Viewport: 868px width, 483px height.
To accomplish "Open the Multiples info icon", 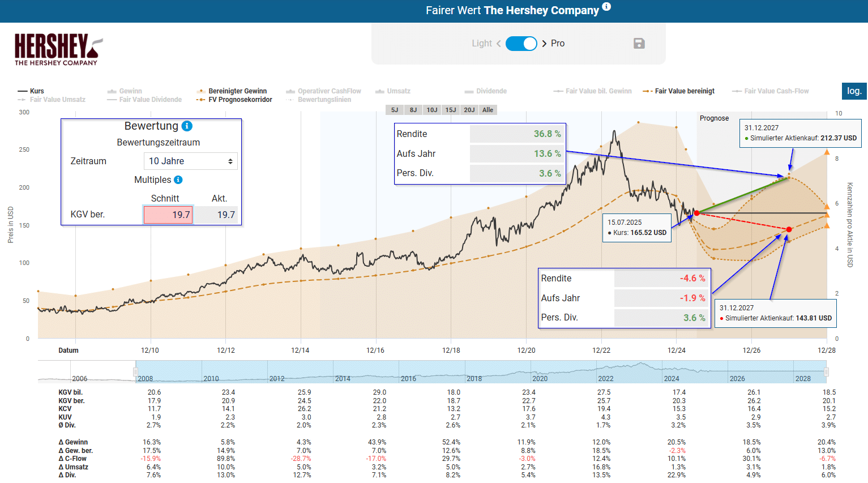I will (x=178, y=180).
